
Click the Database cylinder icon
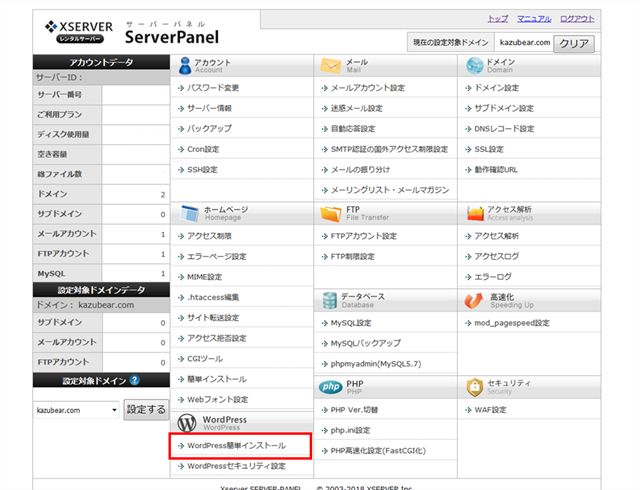(329, 300)
